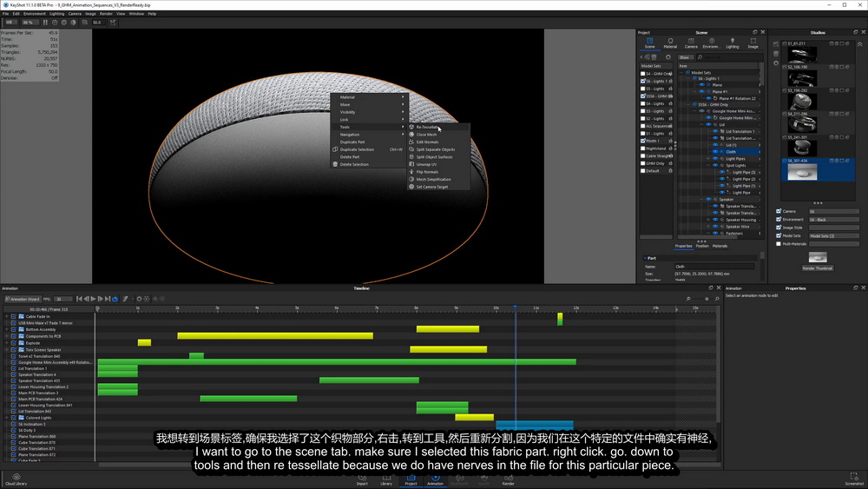Open Library from bottom toolbar
This screenshot has height=489, width=868.
coord(386,479)
